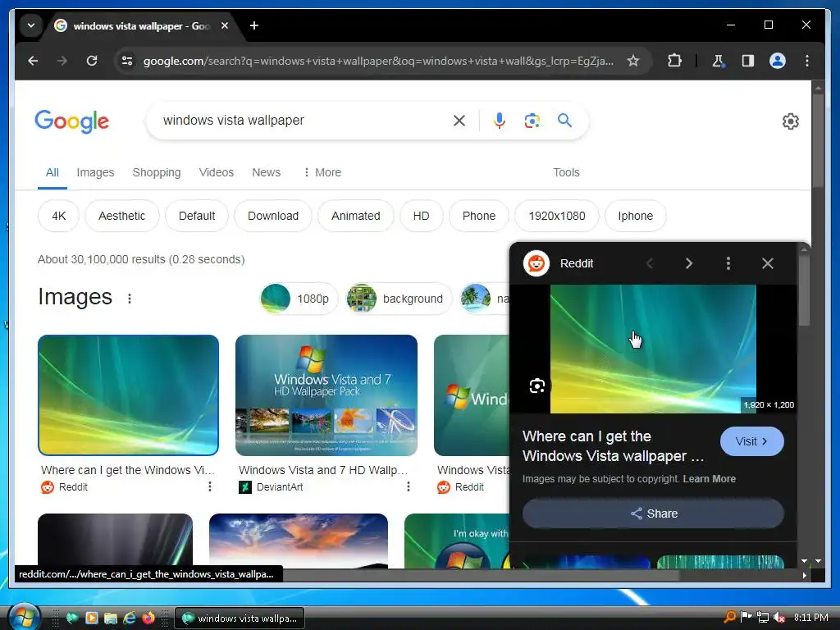
Task: Click the Chrome forward arrow button
Action: point(62,61)
